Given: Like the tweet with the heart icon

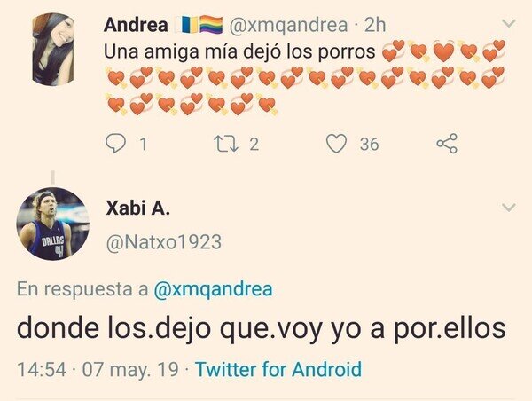Looking at the screenshot, I should (336, 144).
